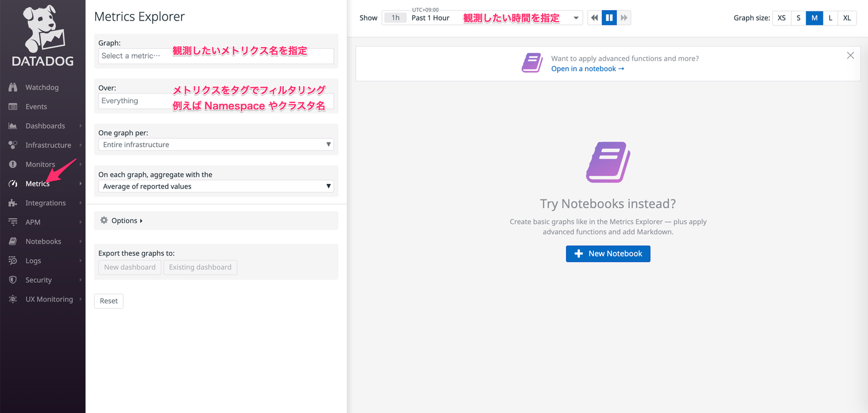Image resolution: width=868 pixels, height=413 pixels.
Task: Click the Datadog logo
Action: 43,36
